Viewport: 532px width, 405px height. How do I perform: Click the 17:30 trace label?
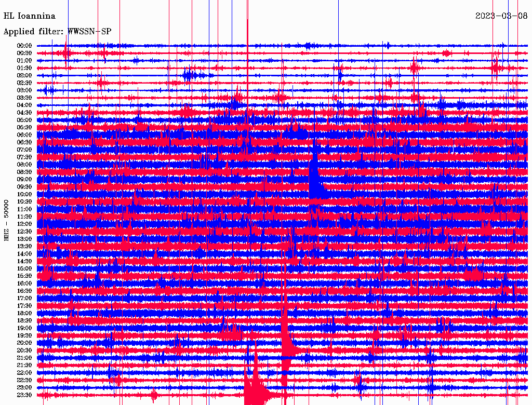[x=24, y=306]
